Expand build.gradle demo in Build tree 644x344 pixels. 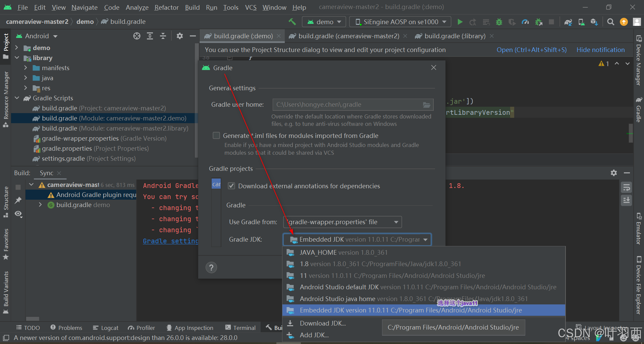[x=40, y=205]
